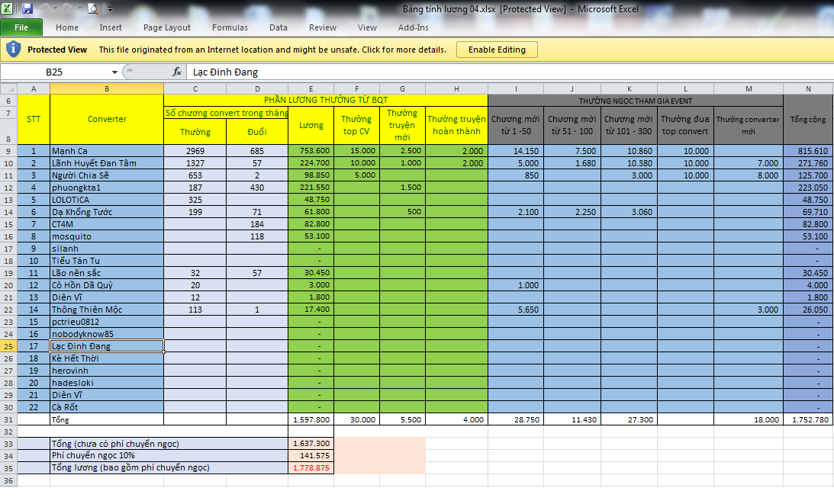Viewport: 834px width, 504px height.
Task: Click the Save icon in Quick Access Toolbar
Action: pyautogui.click(x=27, y=9)
